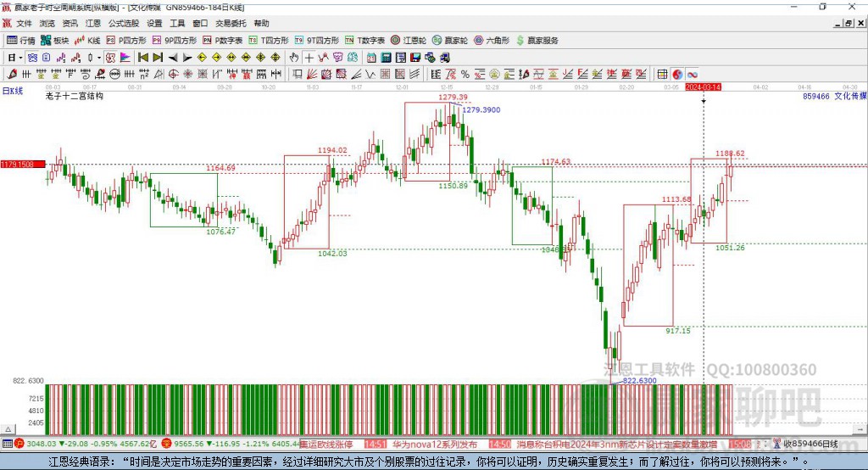
Task: Open the 六角形 hexagon tool
Action: pos(492,41)
